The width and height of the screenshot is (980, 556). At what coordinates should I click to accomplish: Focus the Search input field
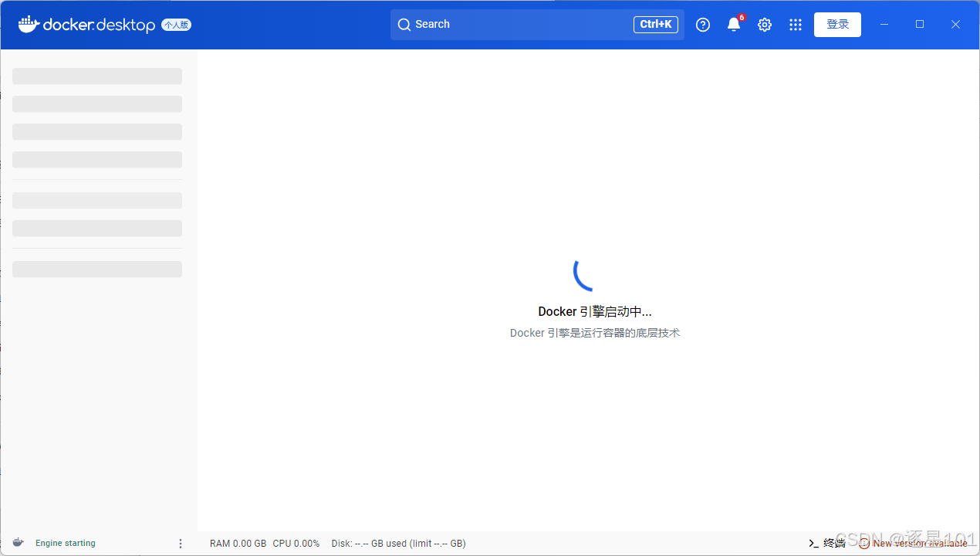(x=537, y=25)
